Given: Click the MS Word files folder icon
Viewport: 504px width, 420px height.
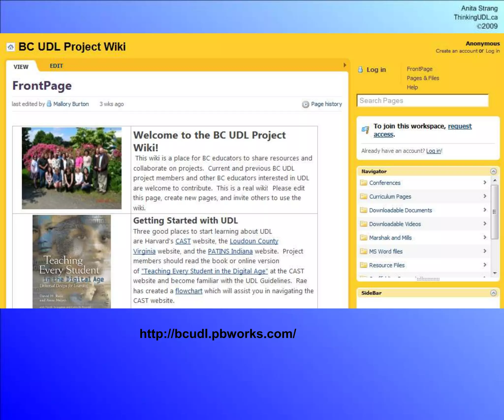Looking at the screenshot, I should click(363, 251).
